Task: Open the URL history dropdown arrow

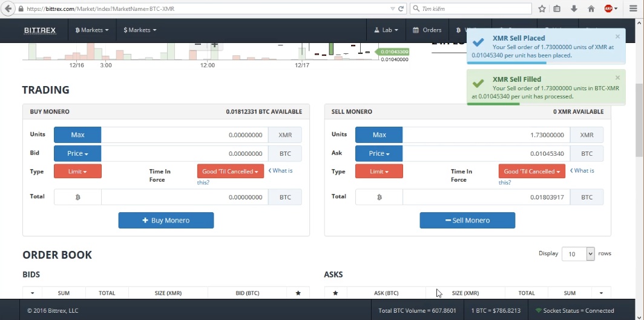Action: click(392, 8)
